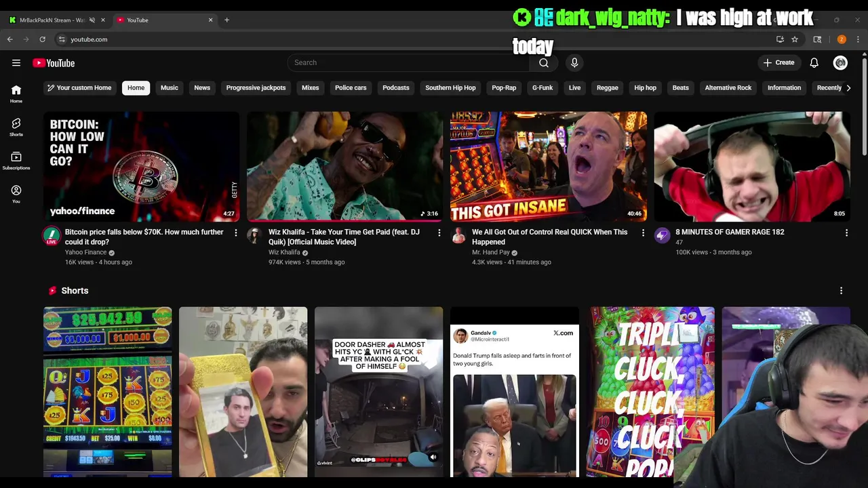868x488 pixels.
Task: Open the YouTube account avatar menu
Action: click(840, 62)
